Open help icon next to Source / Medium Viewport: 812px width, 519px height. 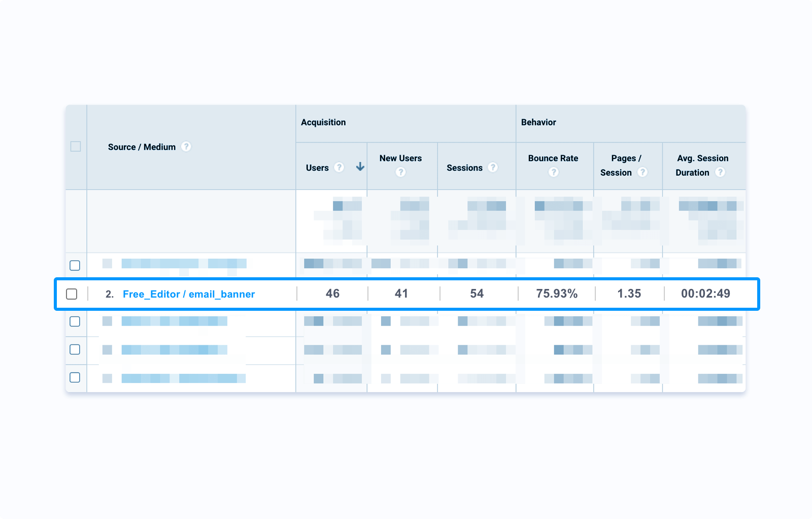(186, 147)
